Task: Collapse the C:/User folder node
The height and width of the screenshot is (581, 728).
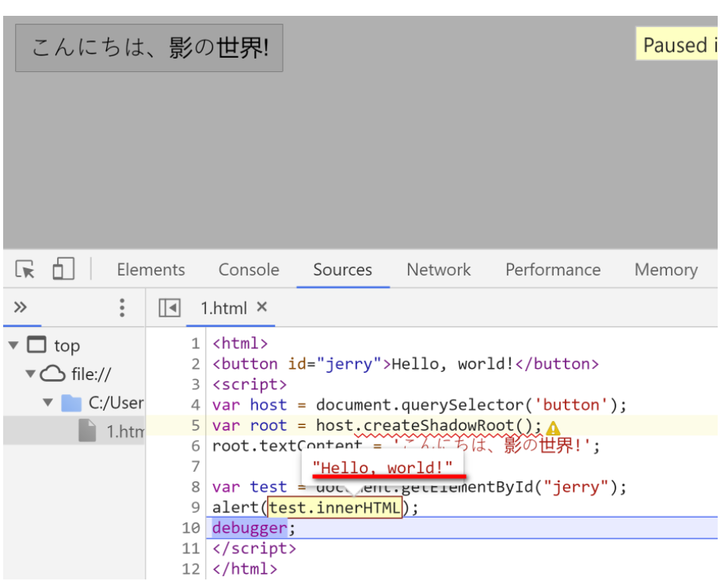Action: click(48, 402)
